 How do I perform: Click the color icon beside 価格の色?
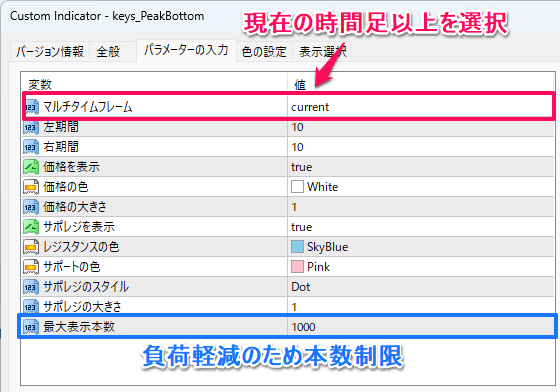31,187
